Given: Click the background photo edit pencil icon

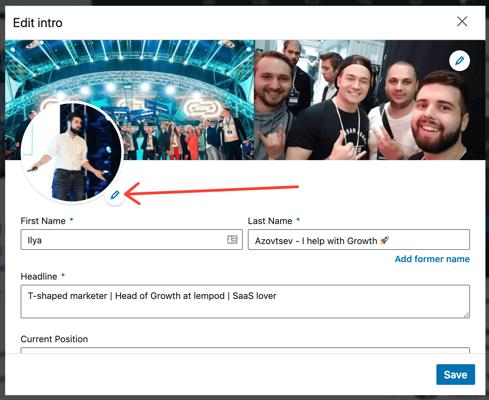Looking at the screenshot, I should click(x=459, y=61).
